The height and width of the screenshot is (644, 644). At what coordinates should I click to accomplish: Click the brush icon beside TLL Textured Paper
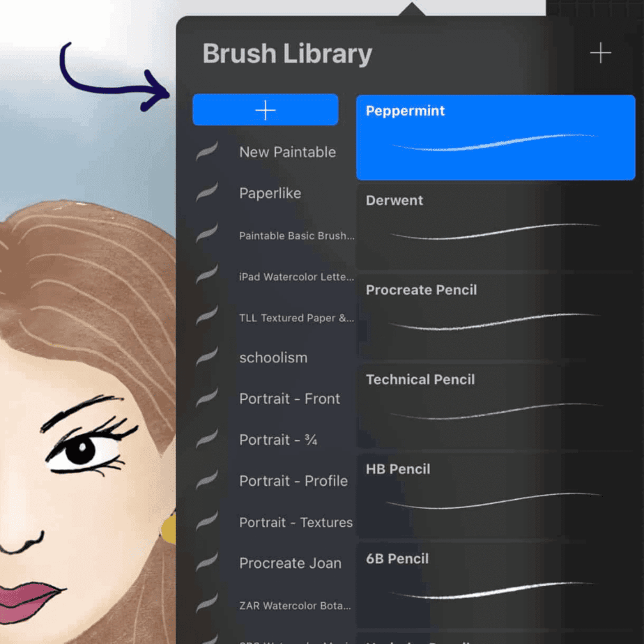tap(207, 316)
